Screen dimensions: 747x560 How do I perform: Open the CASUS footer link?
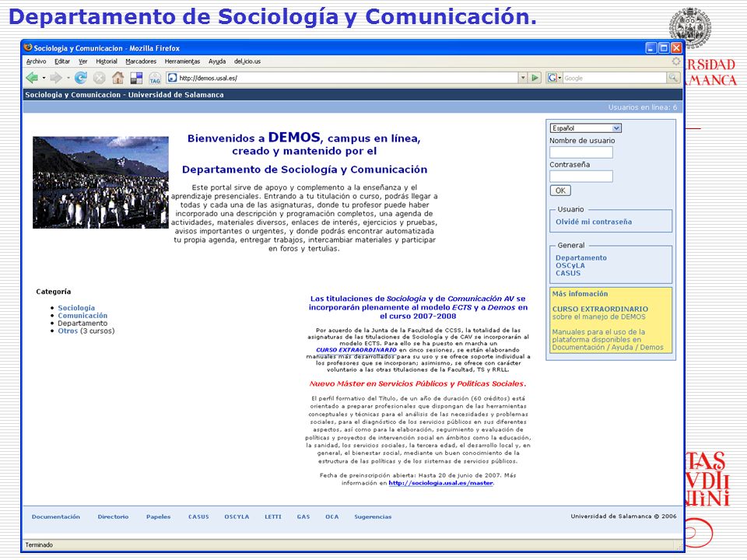[198, 516]
